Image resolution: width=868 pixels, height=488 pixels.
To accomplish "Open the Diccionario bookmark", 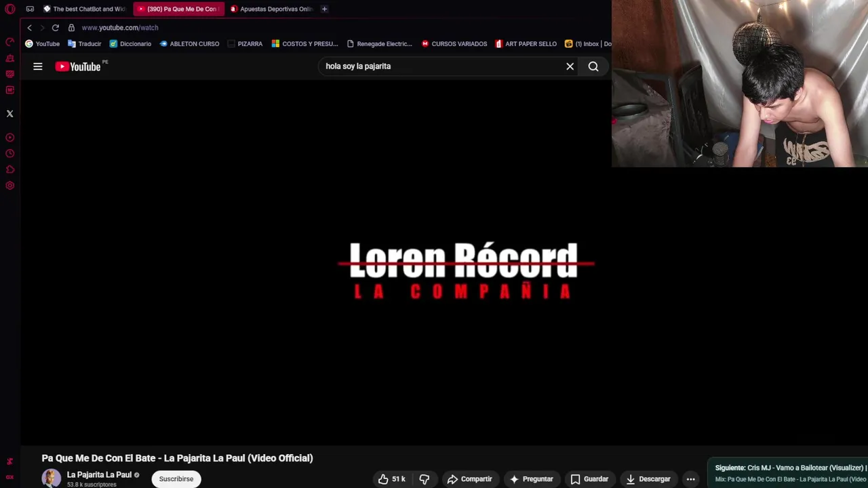I will click(x=130, y=43).
